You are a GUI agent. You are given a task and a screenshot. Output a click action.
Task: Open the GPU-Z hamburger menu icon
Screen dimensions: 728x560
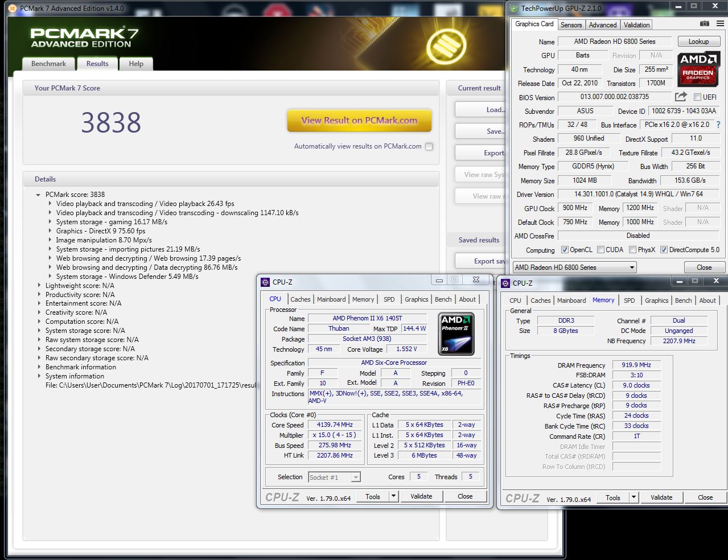[720, 24]
